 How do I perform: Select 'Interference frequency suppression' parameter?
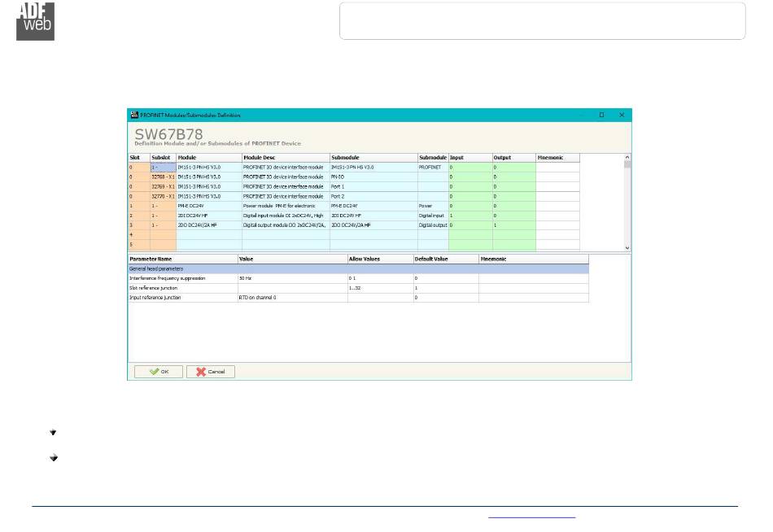(183, 278)
